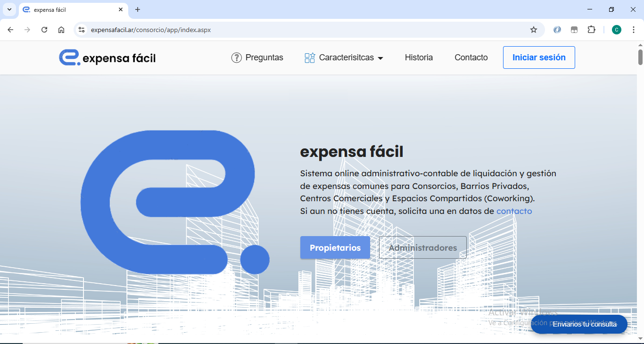Open the Historia menu item
The image size is (644, 344).
(419, 57)
